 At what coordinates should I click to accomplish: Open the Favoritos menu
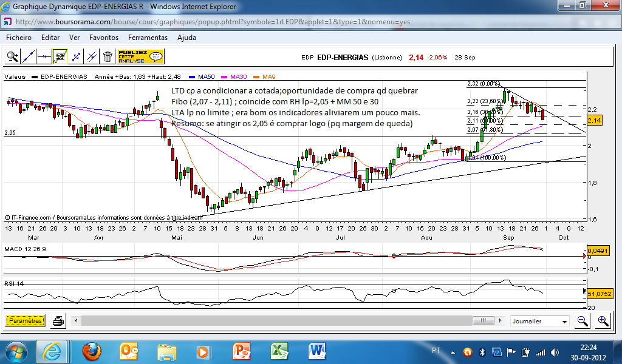103,38
